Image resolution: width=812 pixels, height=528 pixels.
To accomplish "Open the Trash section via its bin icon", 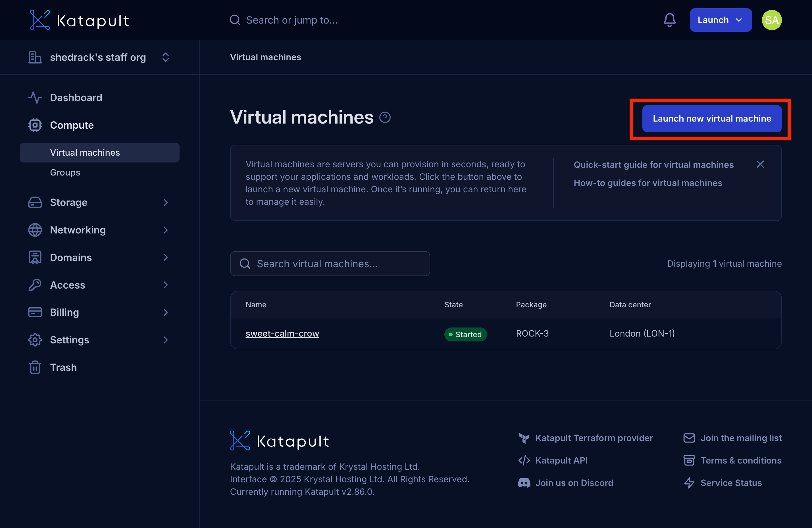I will [35, 367].
